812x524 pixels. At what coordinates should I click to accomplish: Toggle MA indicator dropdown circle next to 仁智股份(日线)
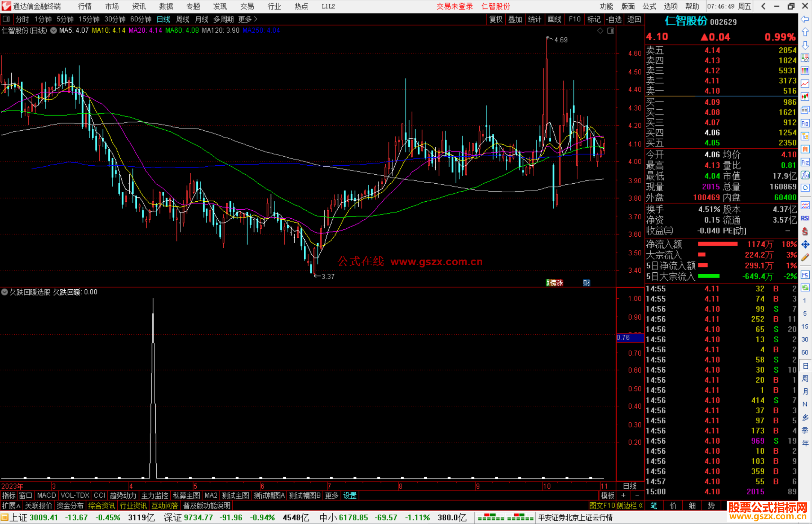54,30
